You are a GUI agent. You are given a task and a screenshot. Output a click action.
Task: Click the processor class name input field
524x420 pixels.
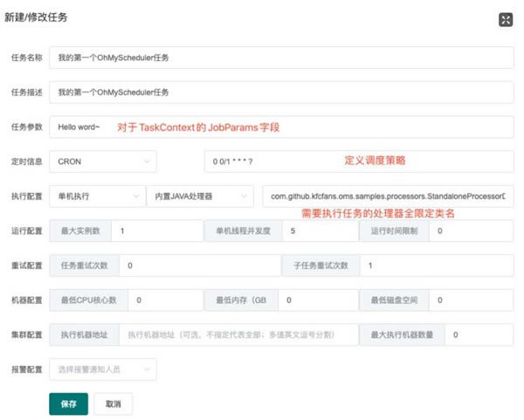389,196
